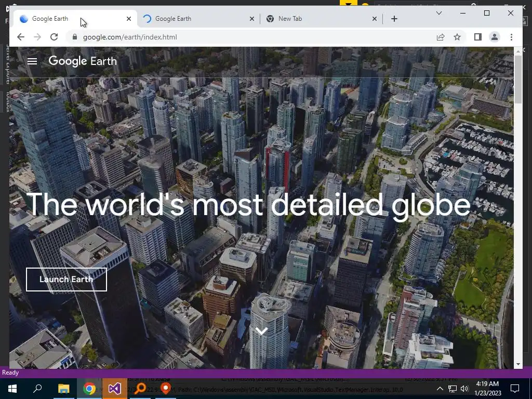Click the scrollbar down arrow

(518, 364)
